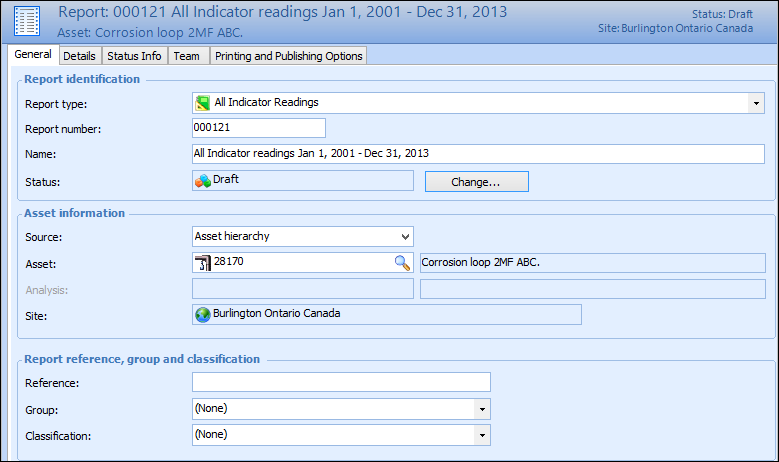Image resolution: width=779 pixels, height=462 pixels.
Task: Expand the Report type dropdown
Action: click(x=755, y=102)
